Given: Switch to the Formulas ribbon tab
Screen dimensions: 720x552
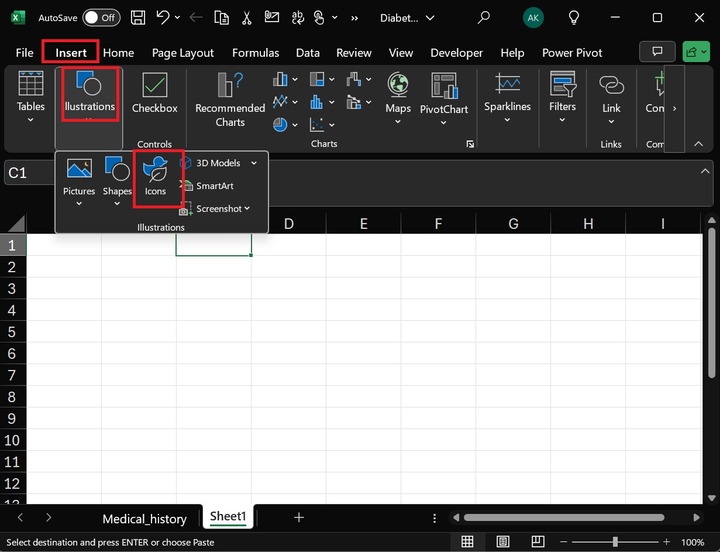Looking at the screenshot, I should tap(255, 53).
